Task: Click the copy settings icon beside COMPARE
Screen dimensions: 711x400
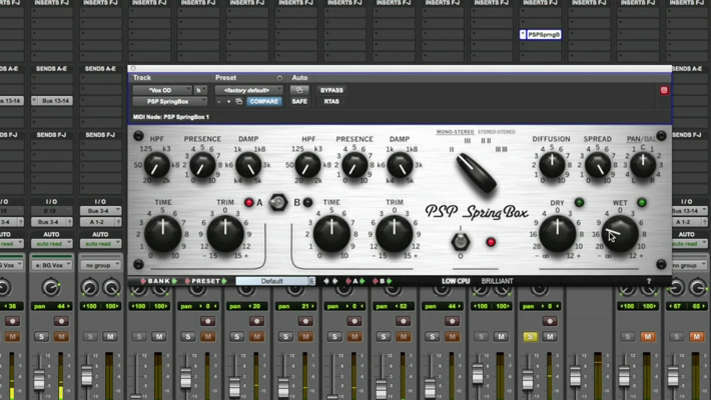Action: 239,102
